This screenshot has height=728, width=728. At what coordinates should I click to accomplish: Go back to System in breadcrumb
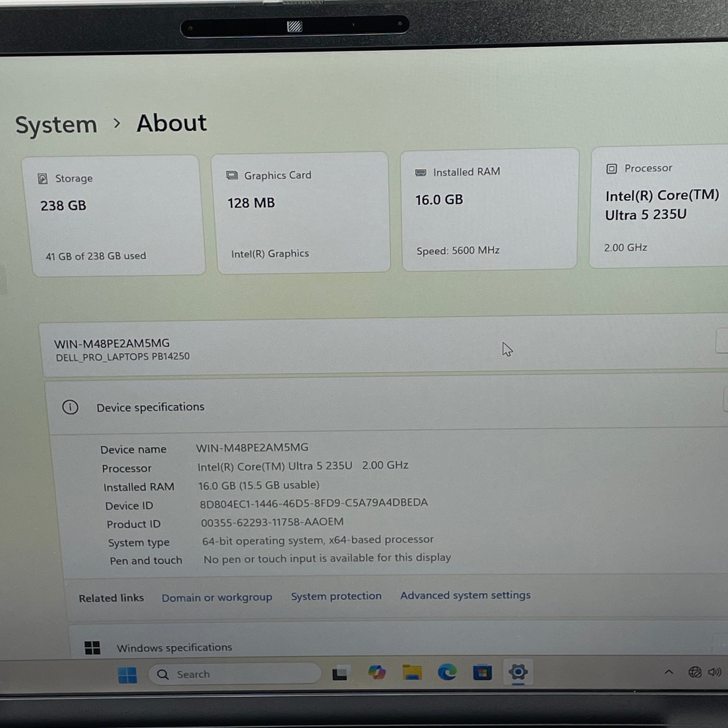coord(56,124)
